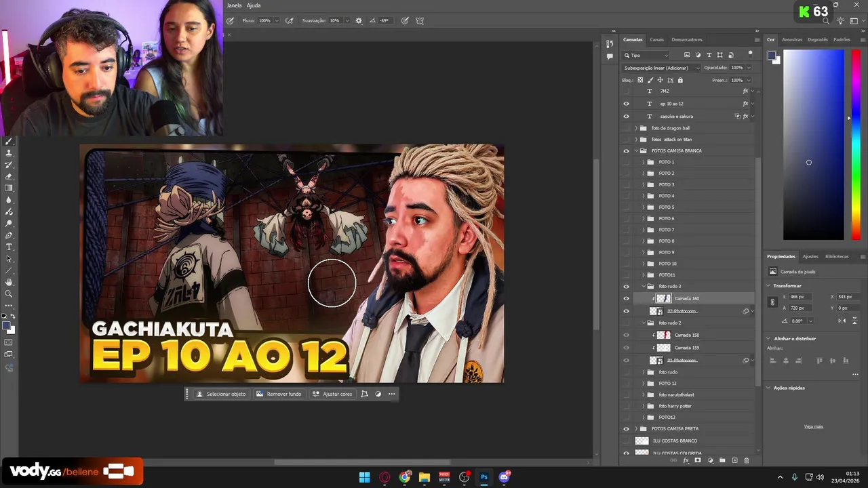
Task: Open the Opacidade slider dropdown
Action: coord(749,68)
